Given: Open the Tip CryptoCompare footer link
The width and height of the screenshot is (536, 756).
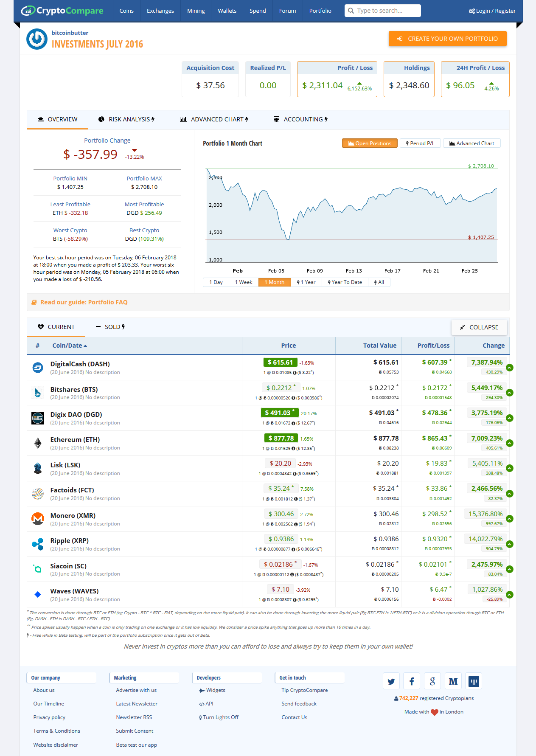Looking at the screenshot, I should [305, 690].
